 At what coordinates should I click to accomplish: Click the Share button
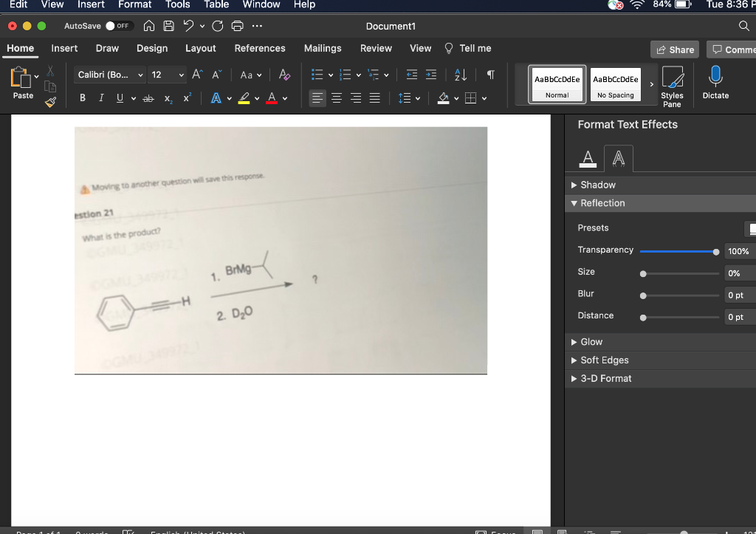673,48
